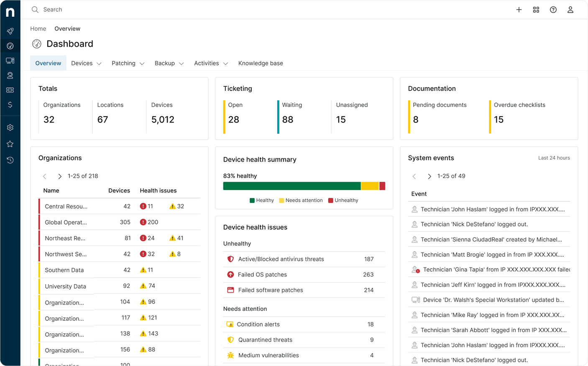588x366 pixels.
Task: Open the apps grid icon in the top bar
Action: pos(536,10)
